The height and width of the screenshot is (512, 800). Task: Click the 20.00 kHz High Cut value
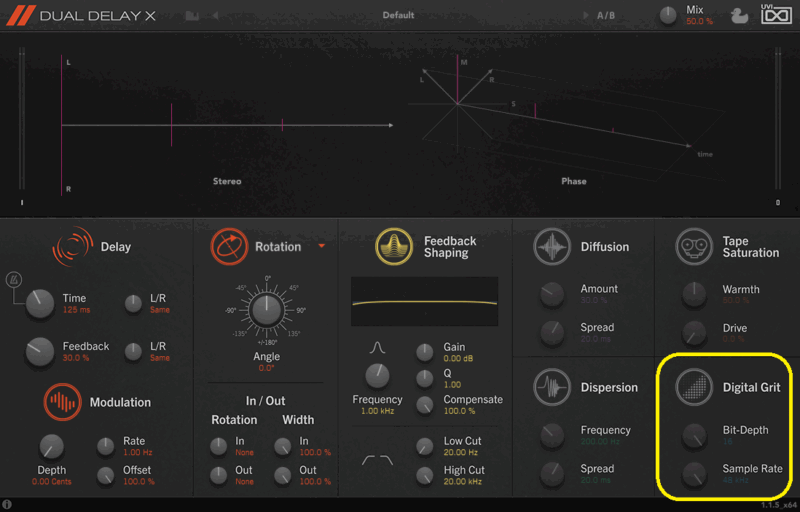(463, 481)
